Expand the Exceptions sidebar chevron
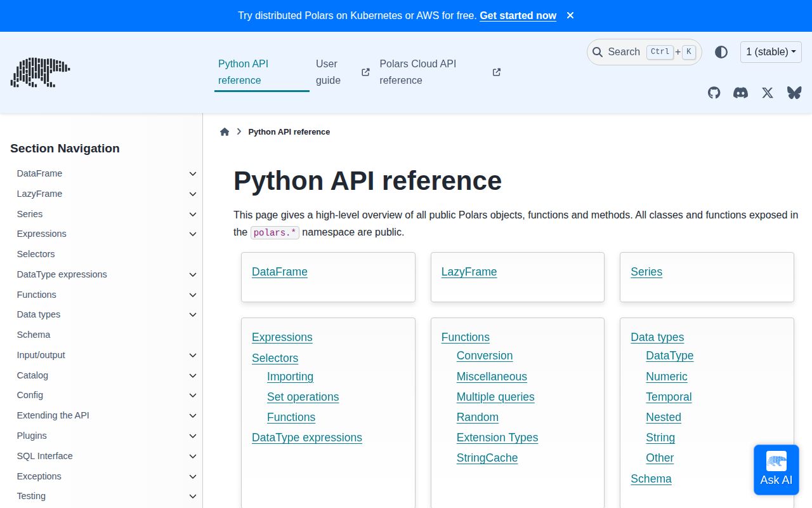This screenshot has height=508, width=812. tap(193, 476)
